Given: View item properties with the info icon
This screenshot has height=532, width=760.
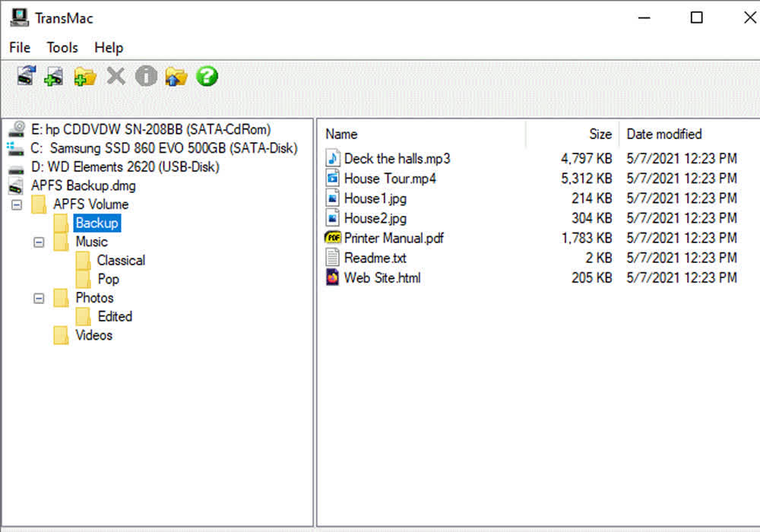Looking at the screenshot, I should (146, 76).
